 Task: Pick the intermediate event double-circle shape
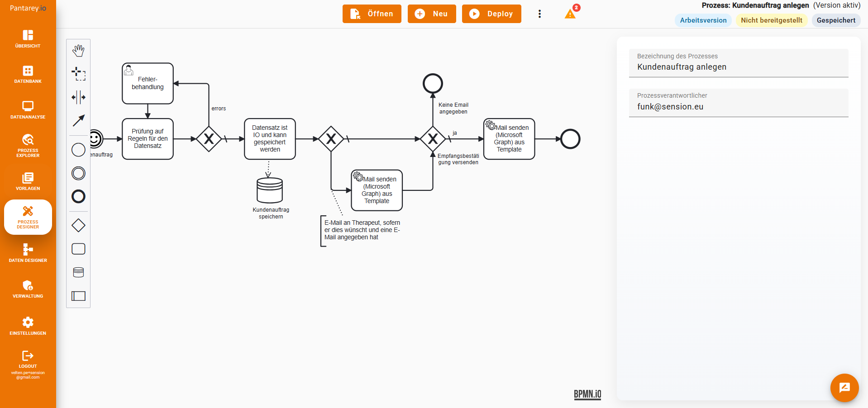pos(78,173)
